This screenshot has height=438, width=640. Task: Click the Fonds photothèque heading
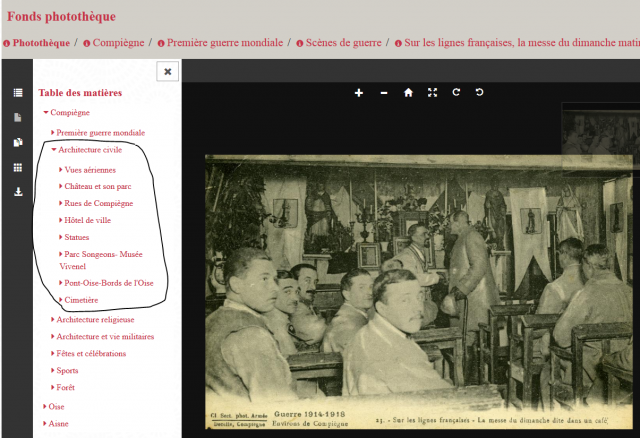pyautogui.click(x=61, y=16)
